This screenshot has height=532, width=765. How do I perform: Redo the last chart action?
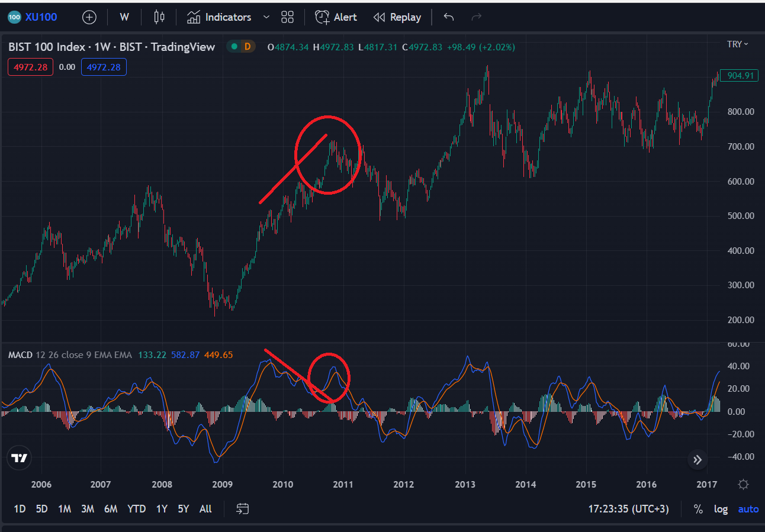(476, 17)
